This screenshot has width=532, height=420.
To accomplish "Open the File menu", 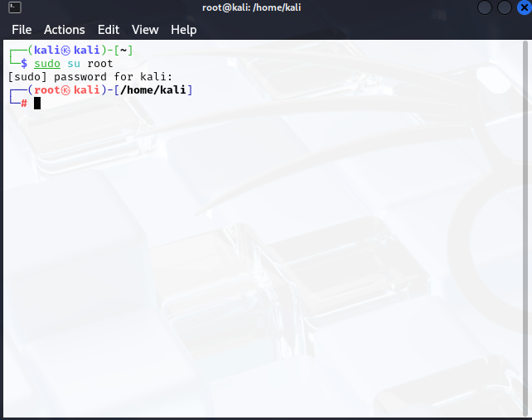I will 22,30.
